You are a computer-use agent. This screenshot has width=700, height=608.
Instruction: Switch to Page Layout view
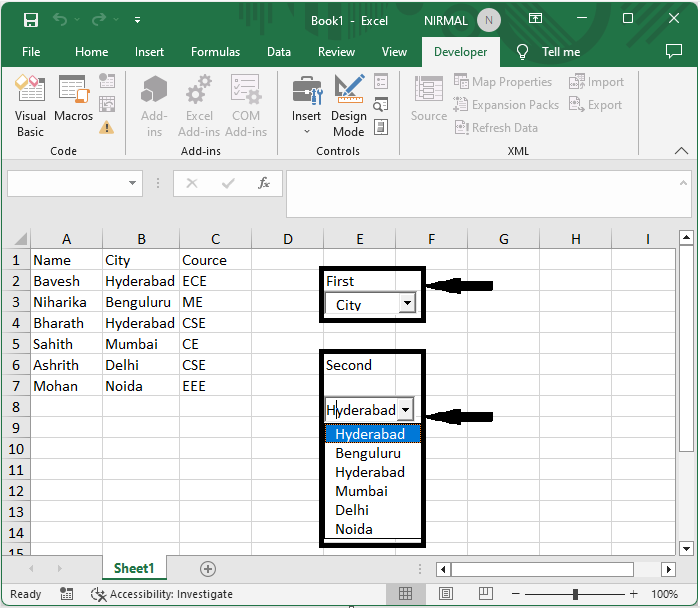(x=446, y=594)
